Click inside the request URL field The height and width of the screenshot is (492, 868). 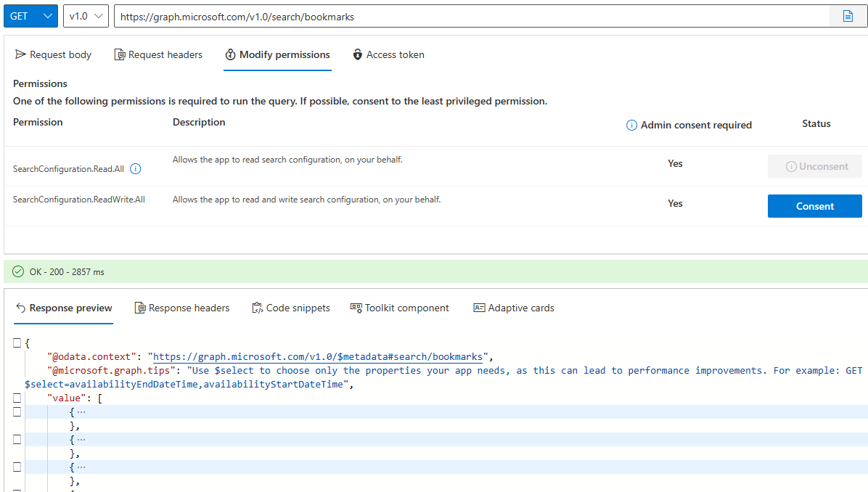(x=435, y=15)
